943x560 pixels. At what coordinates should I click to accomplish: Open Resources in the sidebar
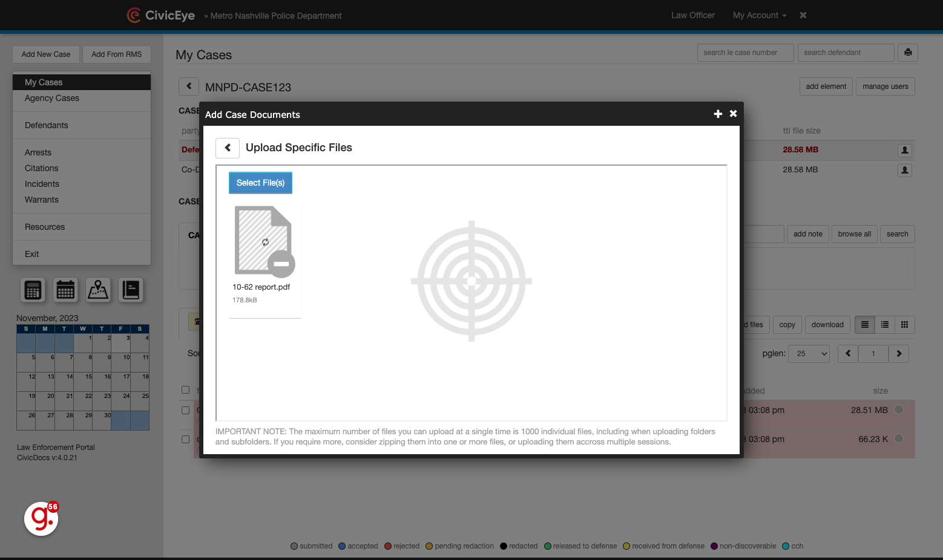[82, 227]
